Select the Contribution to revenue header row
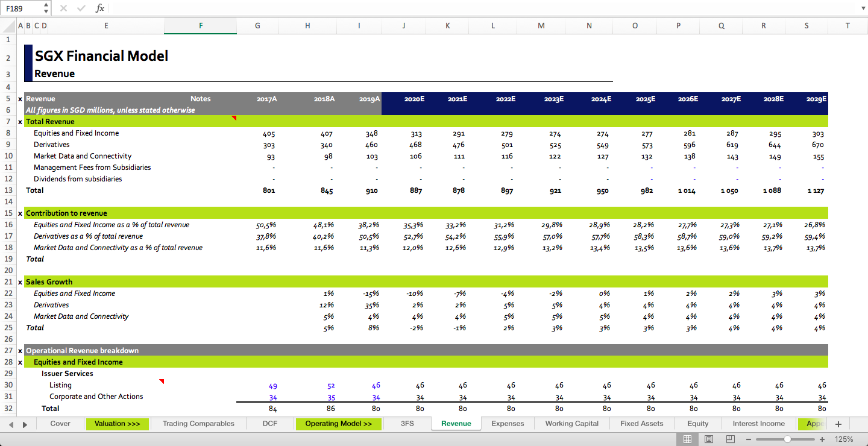The width and height of the screenshot is (868, 446). pos(427,213)
